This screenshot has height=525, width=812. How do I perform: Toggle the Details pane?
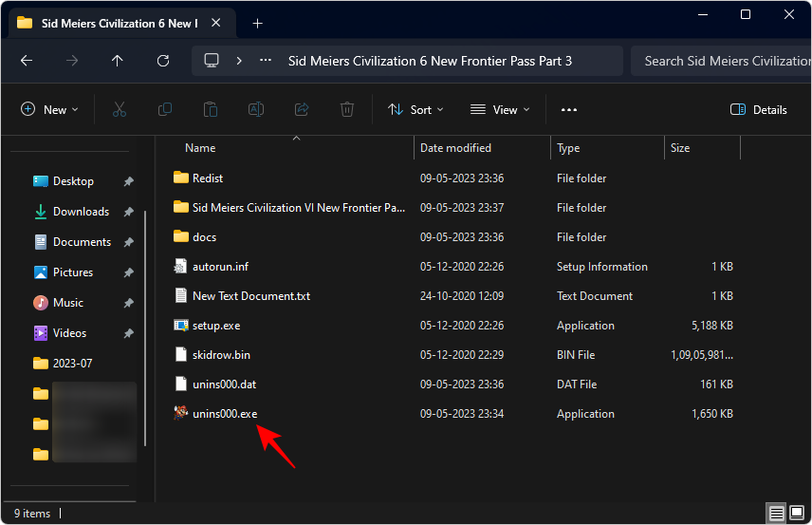pyautogui.click(x=759, y=109)
